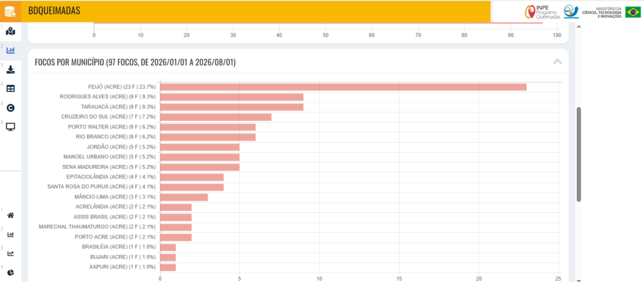Select the BRASILÉIA (ACRE) label

click(119, 247)
